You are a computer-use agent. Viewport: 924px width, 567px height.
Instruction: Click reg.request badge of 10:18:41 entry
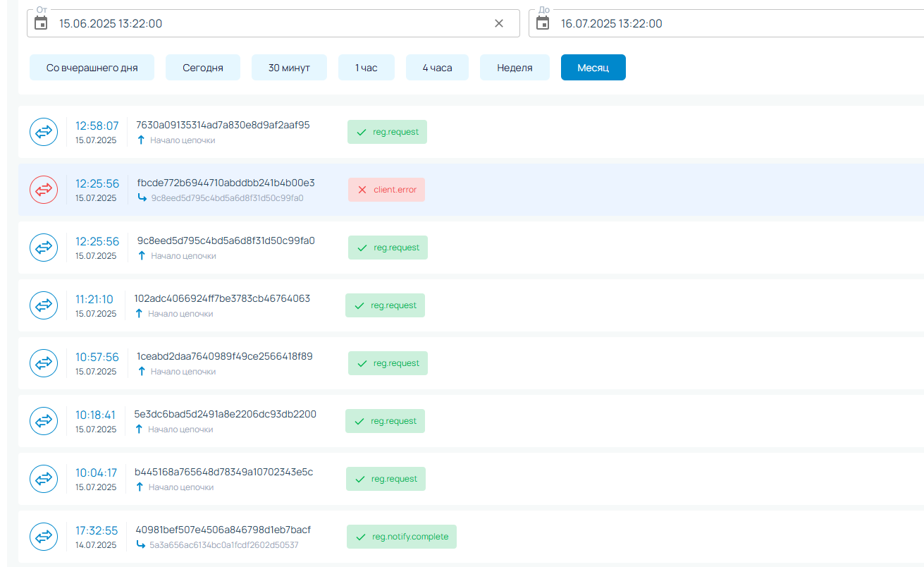[x=385, y=421]
